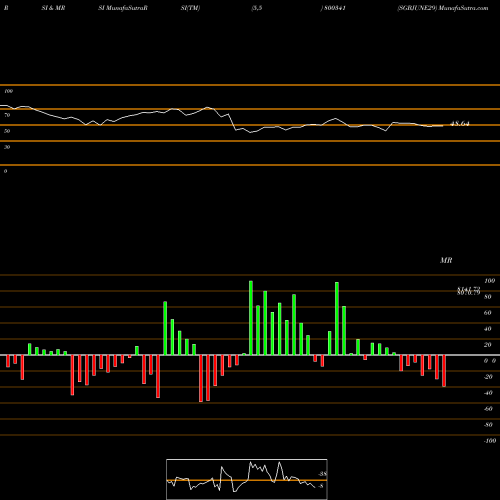The height and width of the screenshot is (500, 500).
Task: Select the 809341 code in the header
Action: click(x=334, y=8)
